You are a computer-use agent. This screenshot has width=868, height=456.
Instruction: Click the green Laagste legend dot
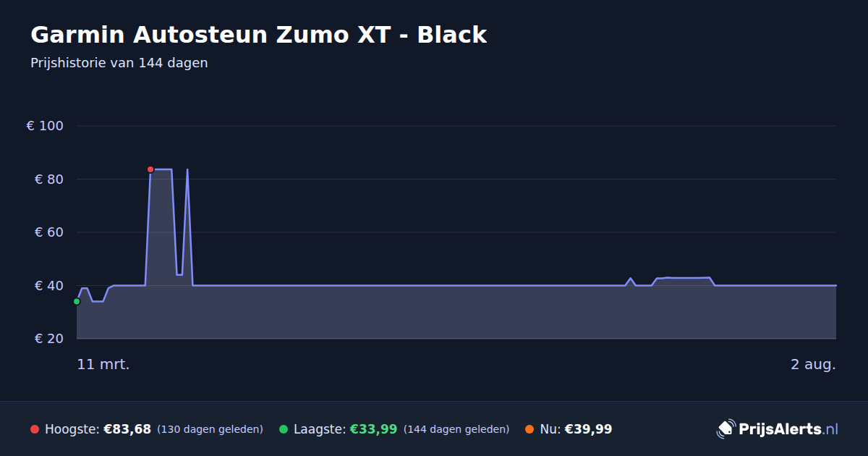point(284,429)
